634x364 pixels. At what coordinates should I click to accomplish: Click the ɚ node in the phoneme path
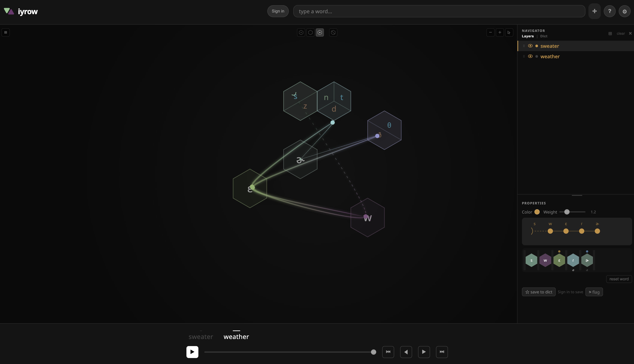coord(597,231)
